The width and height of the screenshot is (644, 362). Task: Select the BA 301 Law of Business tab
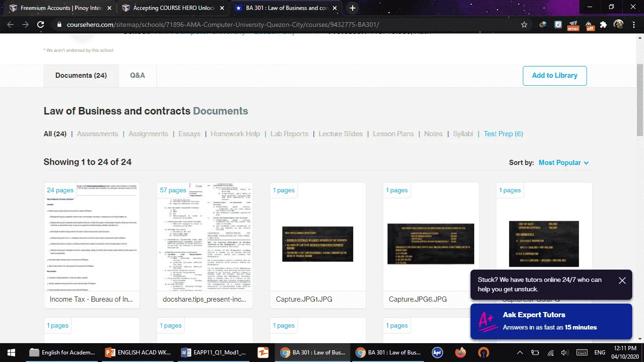(x=287, y=8)
